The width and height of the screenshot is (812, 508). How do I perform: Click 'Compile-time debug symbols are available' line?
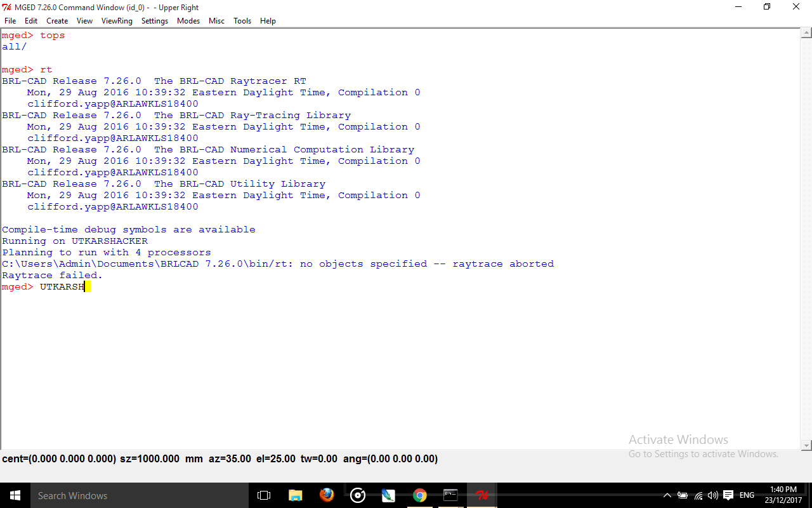click(129, 230)
